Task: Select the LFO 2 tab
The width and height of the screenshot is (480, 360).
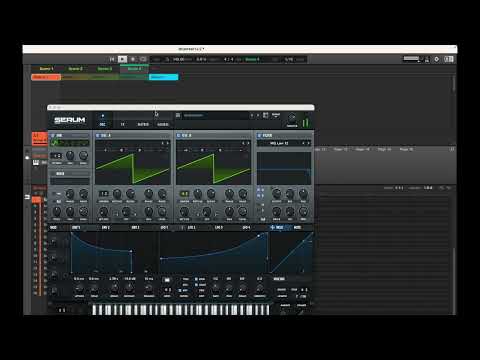Action: (x=192, y=228)
